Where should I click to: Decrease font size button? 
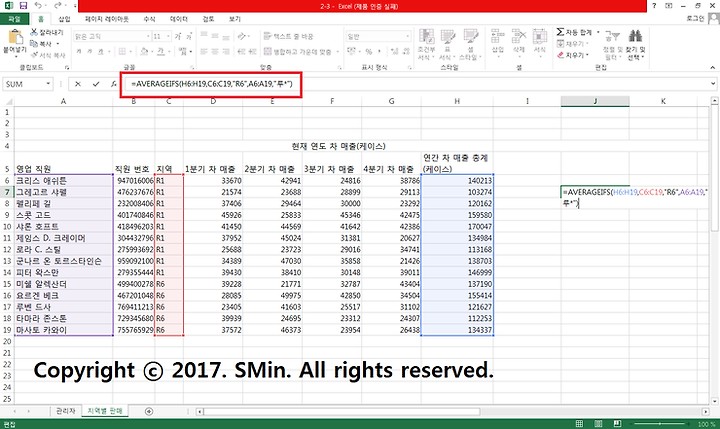(x=189, y=36)
